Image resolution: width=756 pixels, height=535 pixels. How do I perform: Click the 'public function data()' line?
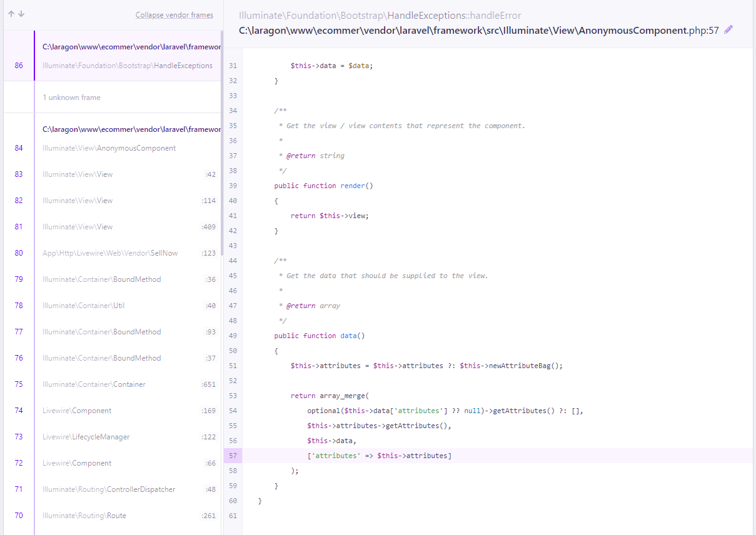click(319, 336)
